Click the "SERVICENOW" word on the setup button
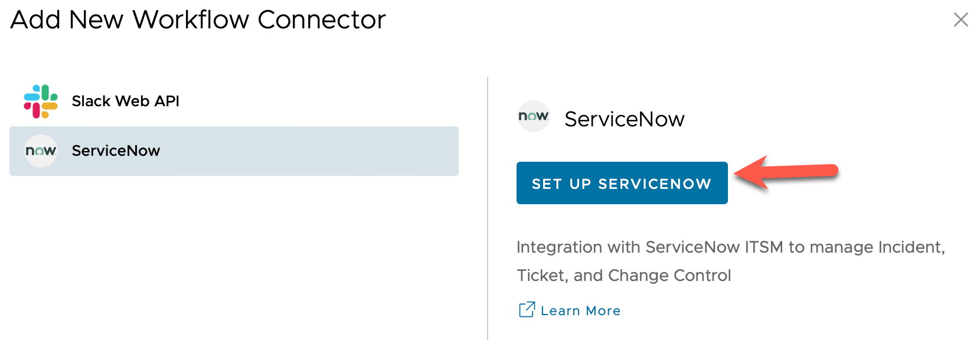This screenshot has height=340, width=980. pyautogui.click(x=654, y=184)
